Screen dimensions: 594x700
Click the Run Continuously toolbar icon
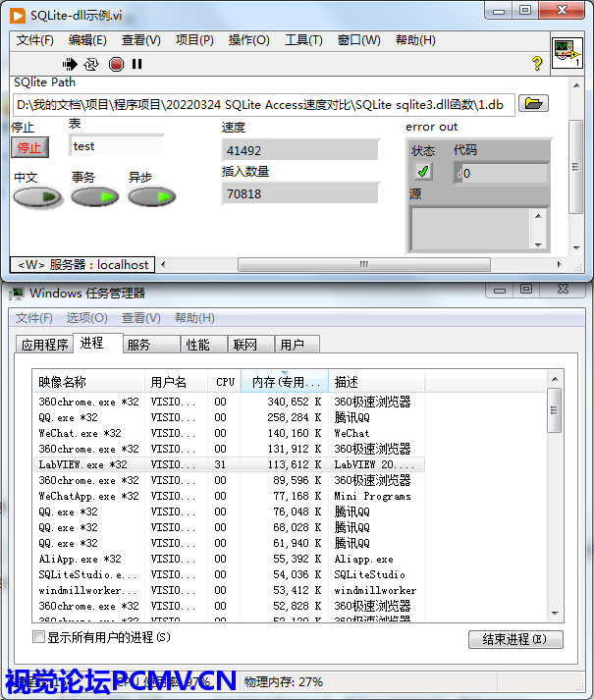pyautogui.click(x=91, y=64)
